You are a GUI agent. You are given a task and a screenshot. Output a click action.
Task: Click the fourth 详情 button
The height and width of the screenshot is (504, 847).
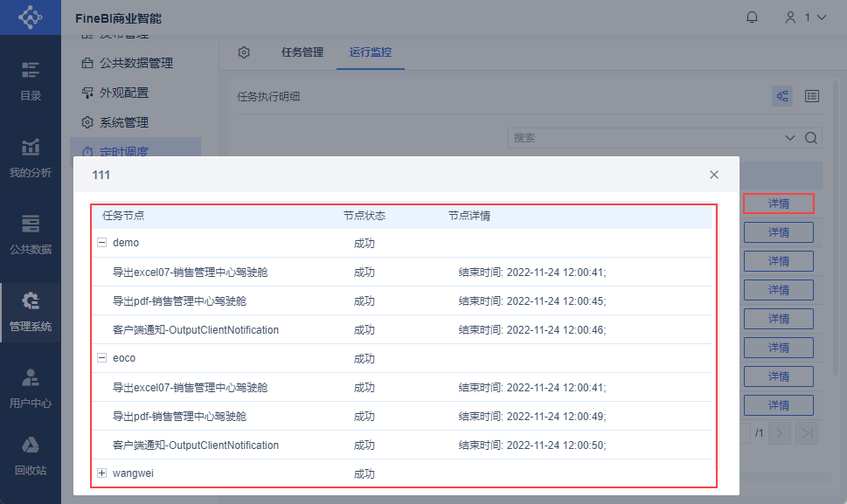coord(779,290)
